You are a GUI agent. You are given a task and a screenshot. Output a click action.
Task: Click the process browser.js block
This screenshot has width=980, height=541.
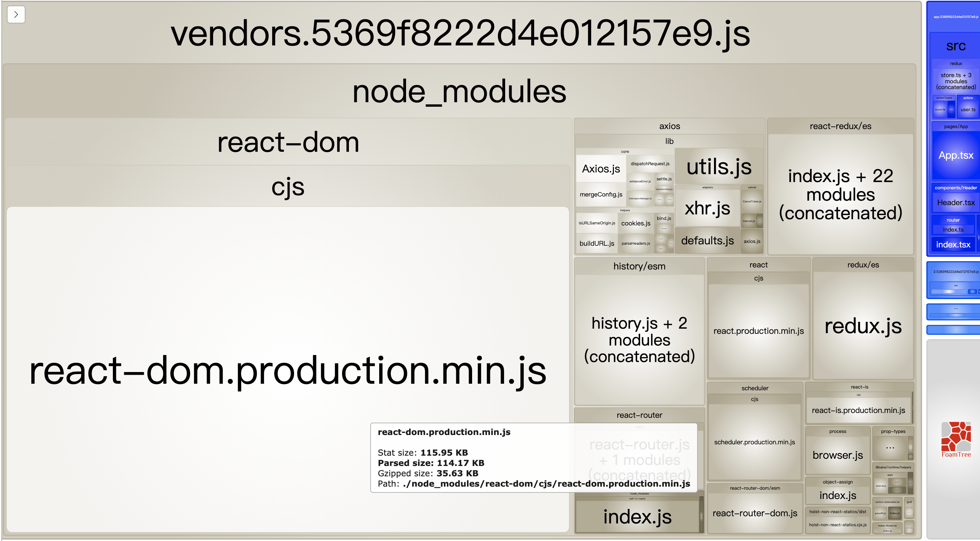click(838, 455)
